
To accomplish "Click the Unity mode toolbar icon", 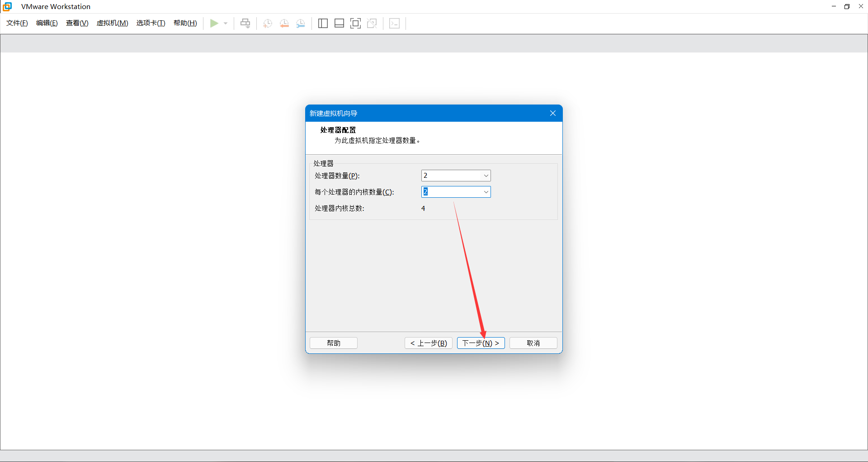I will 372,23.
